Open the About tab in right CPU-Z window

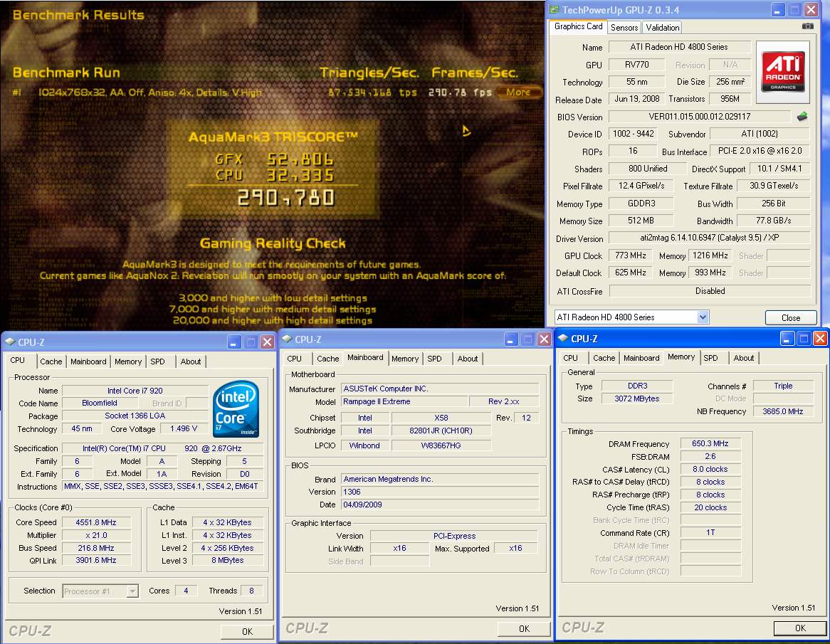tap(744, 358)
